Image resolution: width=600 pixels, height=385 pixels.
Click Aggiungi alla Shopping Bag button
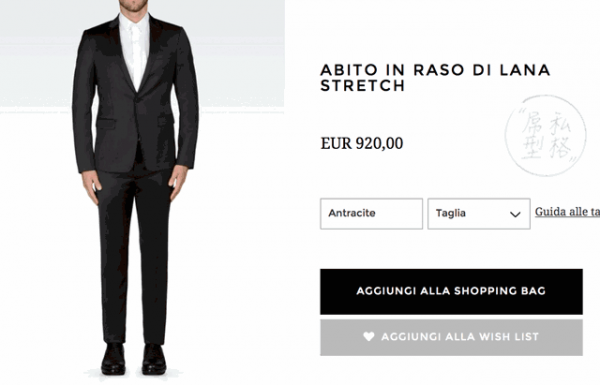[x=451, y=292]
